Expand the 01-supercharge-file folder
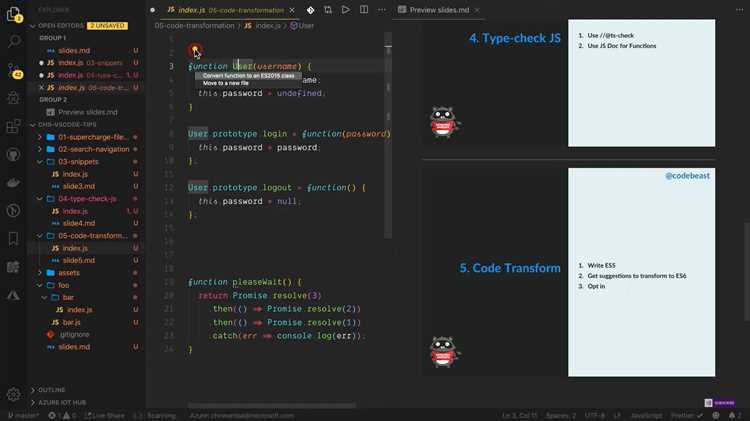The height and width of the screenshot is (421, 750). (40, 137)
